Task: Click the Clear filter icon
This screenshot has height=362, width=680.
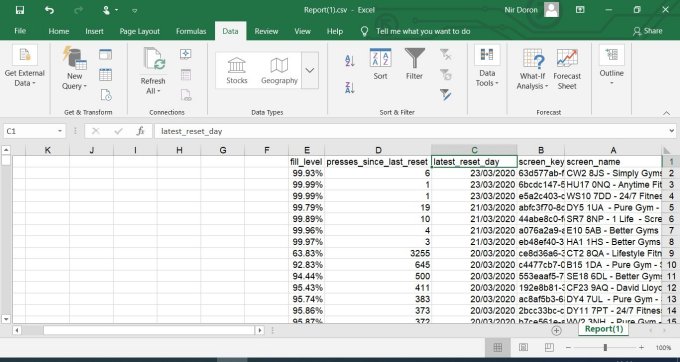Action: coord(445,55)
